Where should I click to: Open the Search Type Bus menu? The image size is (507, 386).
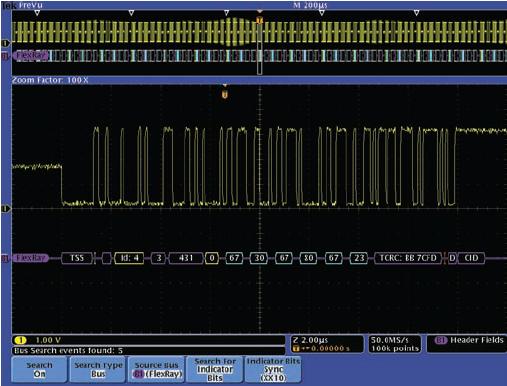pos(98,369)
